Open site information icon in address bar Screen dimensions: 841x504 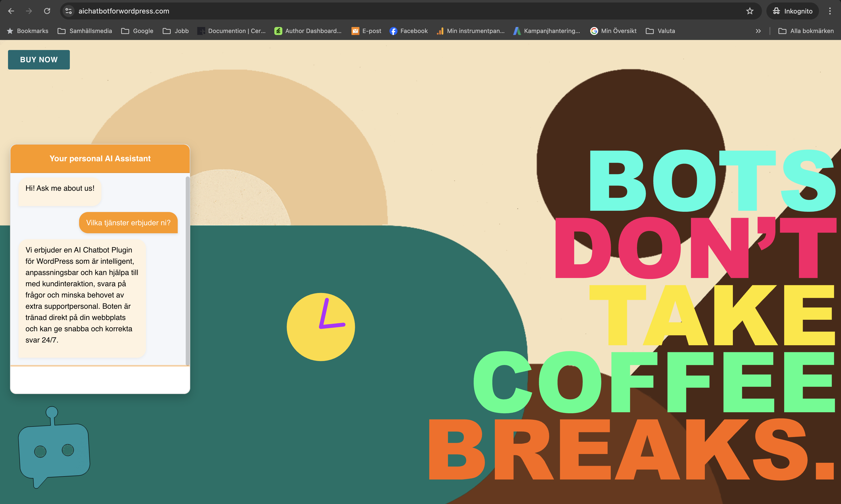69,11
